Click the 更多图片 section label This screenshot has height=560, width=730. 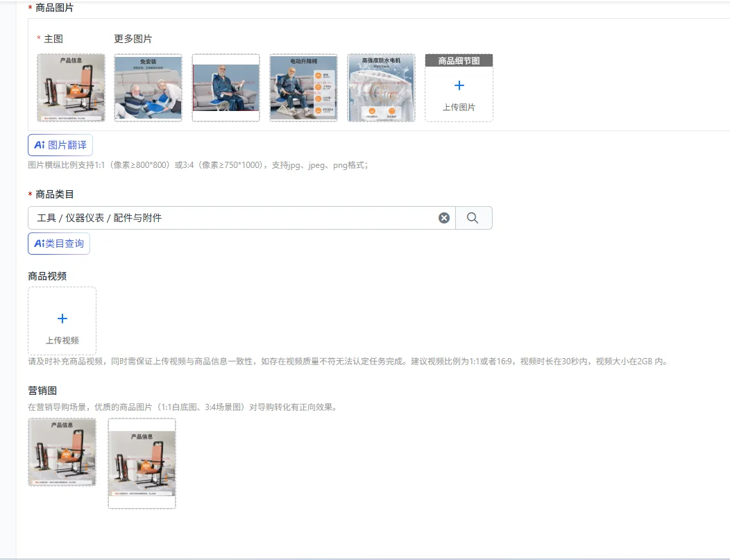[x=133, y=39]
